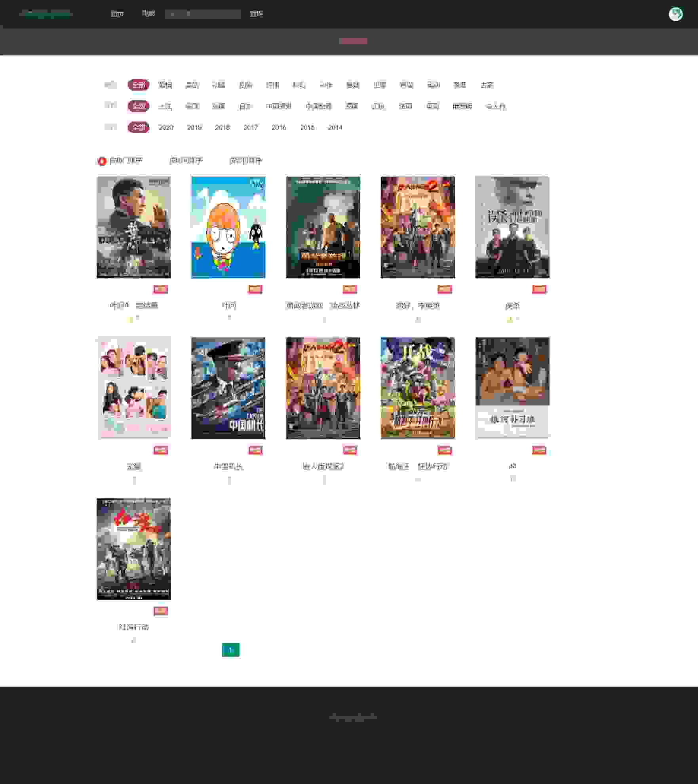The width and height of the screenshot is (698, 784).
Task: Open the 电影 nav item
Action: tap(148, 13)
